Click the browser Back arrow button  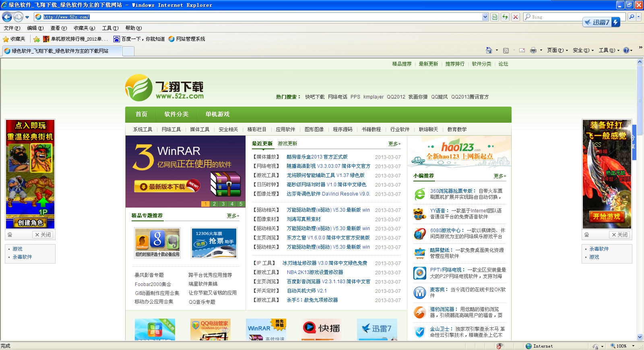(x=7, y=17)
